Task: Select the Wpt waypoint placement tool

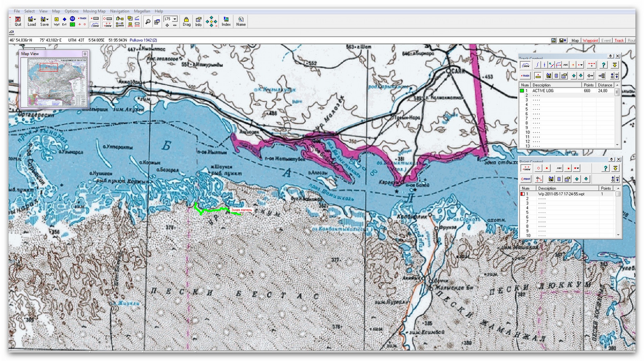Action: pos(56,21)
